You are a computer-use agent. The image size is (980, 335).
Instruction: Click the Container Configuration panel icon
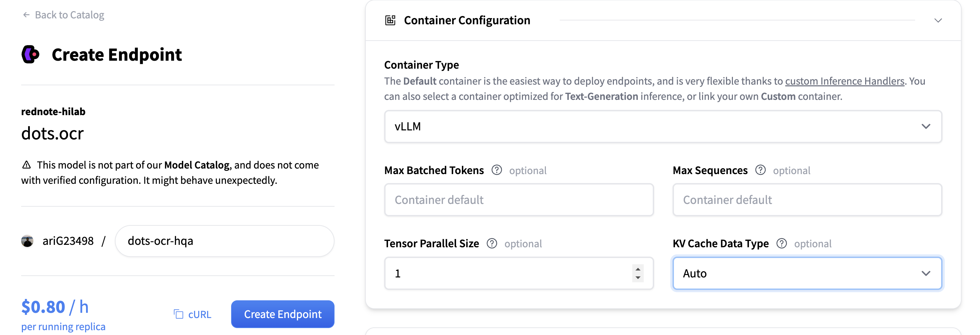390,20
